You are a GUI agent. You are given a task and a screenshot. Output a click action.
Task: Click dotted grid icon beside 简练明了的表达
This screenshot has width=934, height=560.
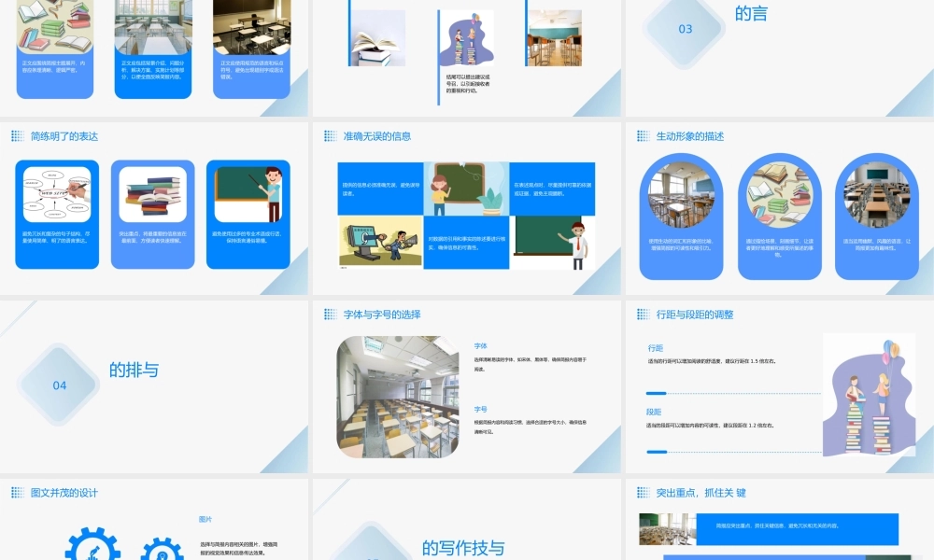[17, 136]
